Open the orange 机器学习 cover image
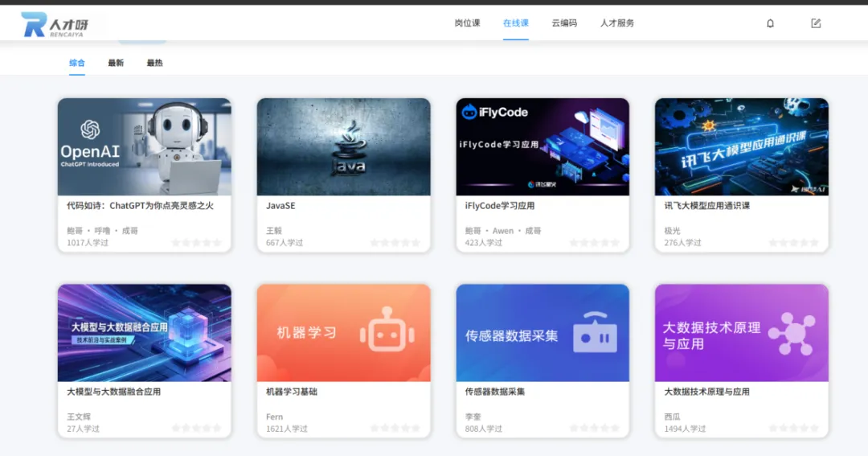Image resolution: width=868 pixels, height=456 pixels. [343, 333]
